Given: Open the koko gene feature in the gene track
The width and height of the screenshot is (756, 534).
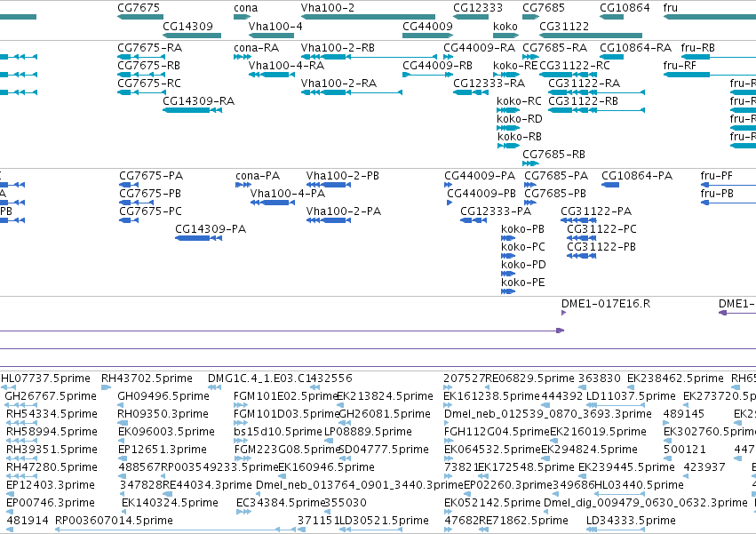Looking at the screenshot, I should tap(505, 36).
